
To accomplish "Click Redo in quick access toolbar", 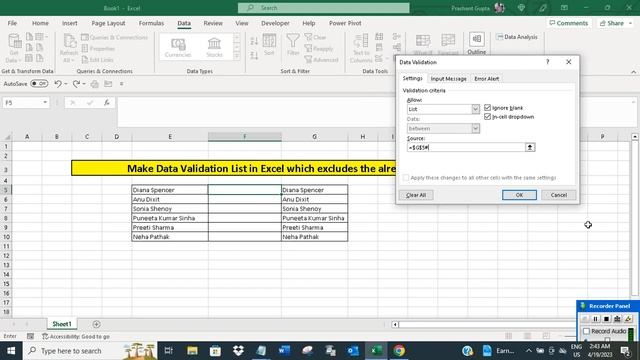I will point(76,84).
